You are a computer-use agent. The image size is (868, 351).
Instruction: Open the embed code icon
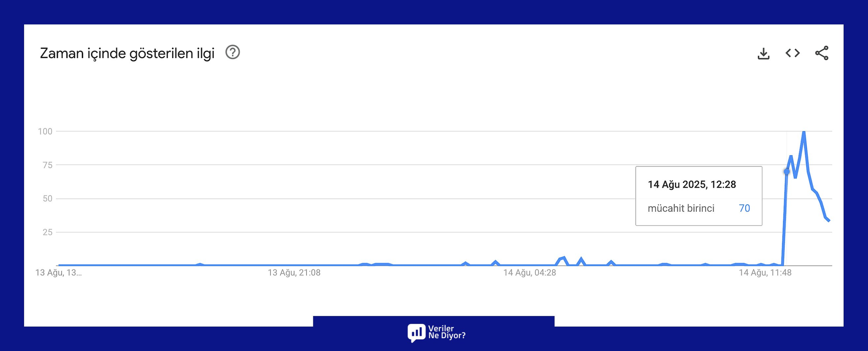(x=792, y=53)
